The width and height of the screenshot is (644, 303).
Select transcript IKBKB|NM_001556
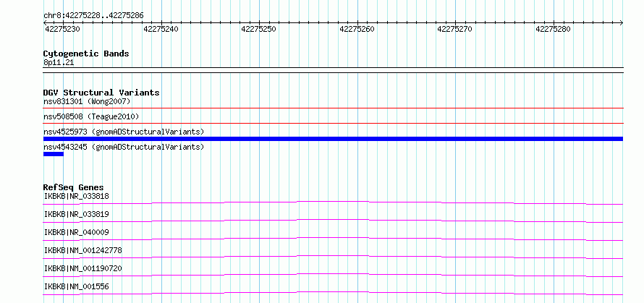coord(77,286)
